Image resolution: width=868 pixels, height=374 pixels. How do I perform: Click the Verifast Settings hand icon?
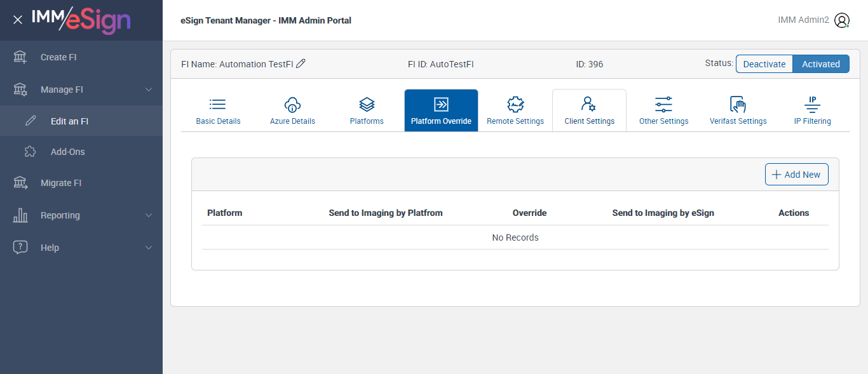(738, 105)
